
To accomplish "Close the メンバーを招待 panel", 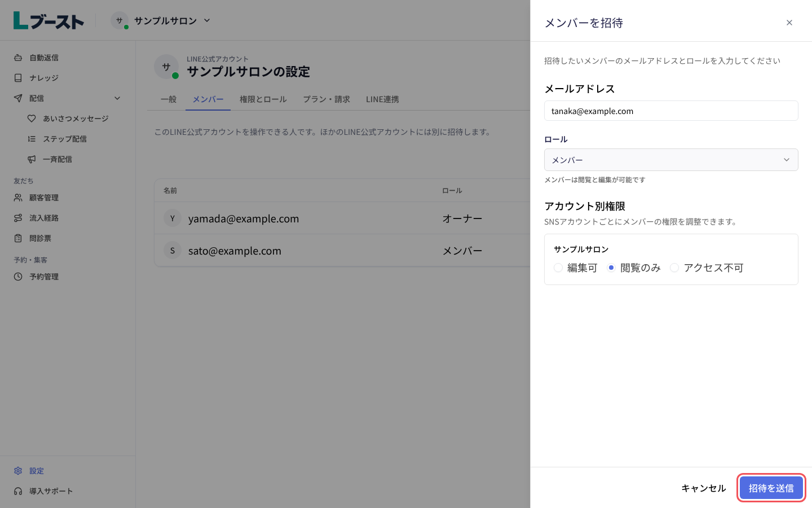I will (789, 23).
